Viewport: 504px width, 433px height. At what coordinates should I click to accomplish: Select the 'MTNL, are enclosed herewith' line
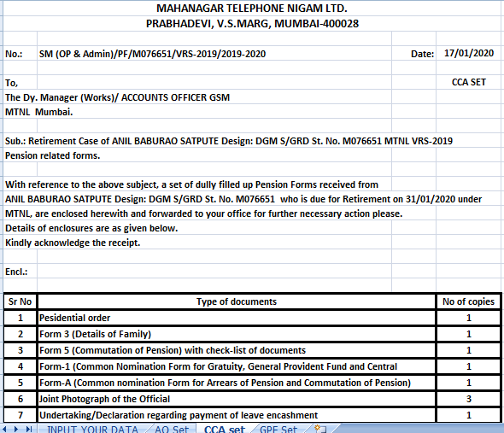(204, 214)
